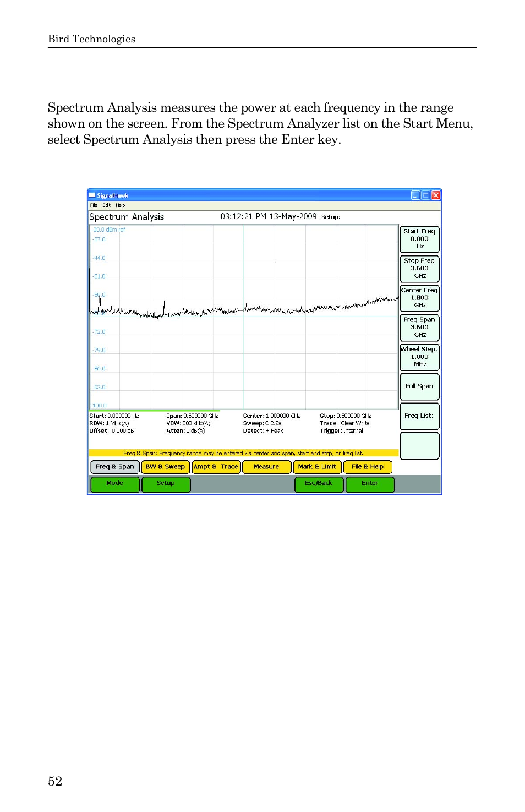Select the Freq & Span tab
The width and height of the screenshot is (525, 812).
click(x=115, y=467)
